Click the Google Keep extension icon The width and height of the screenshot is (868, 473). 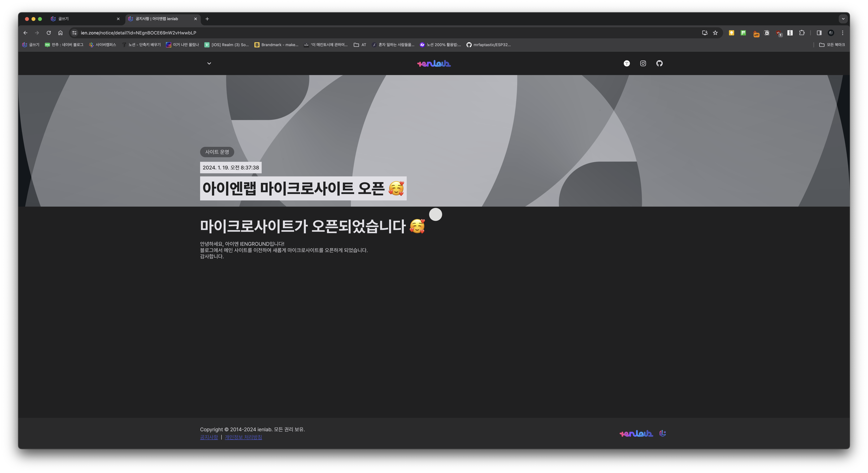tap(731, 33)
